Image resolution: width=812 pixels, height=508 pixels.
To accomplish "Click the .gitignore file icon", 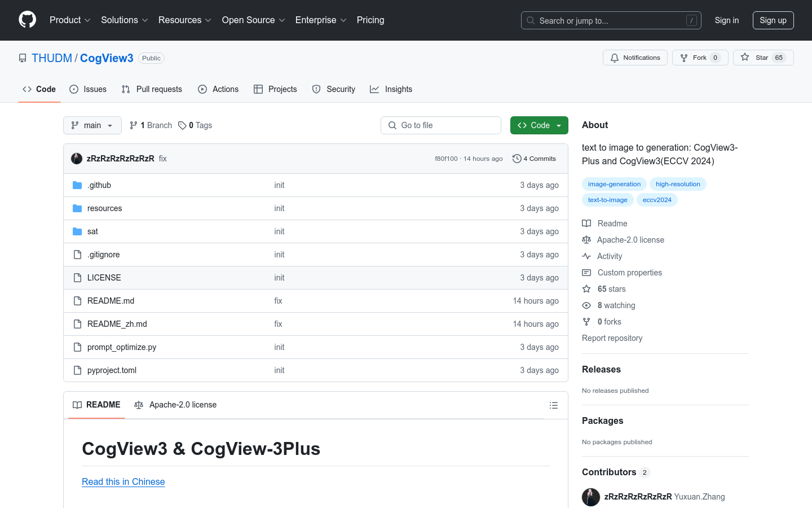I will point(77,255).
